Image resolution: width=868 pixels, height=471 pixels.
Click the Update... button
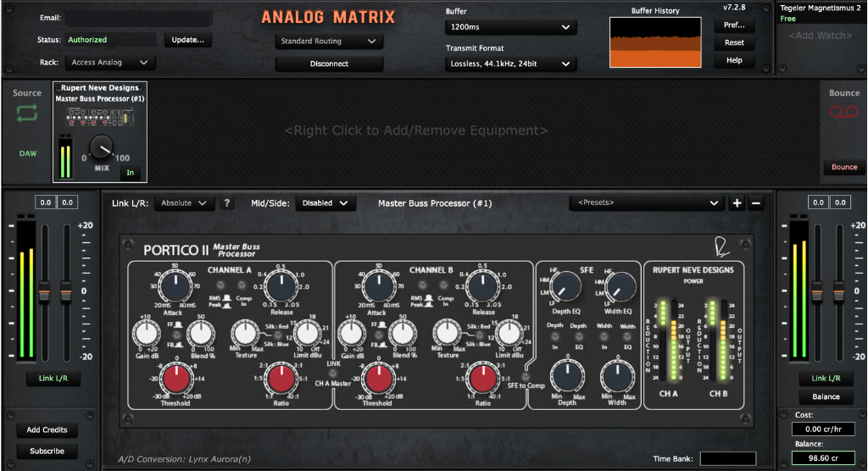click(187, 40)
